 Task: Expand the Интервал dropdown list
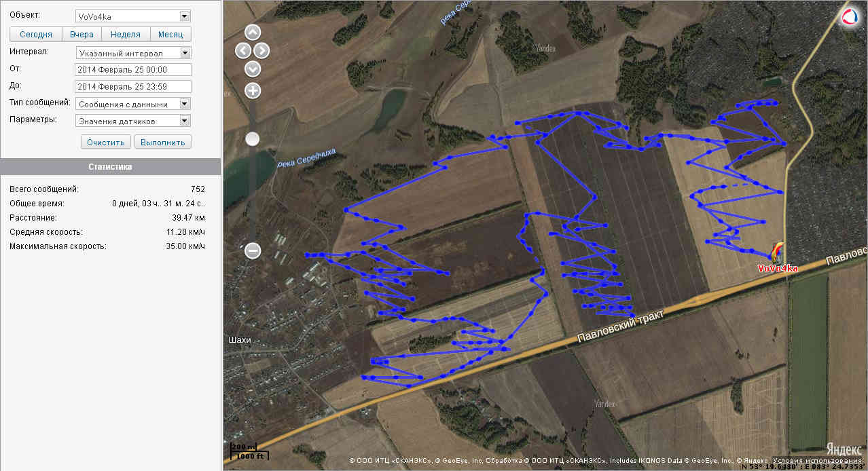[x=133, y=52]
